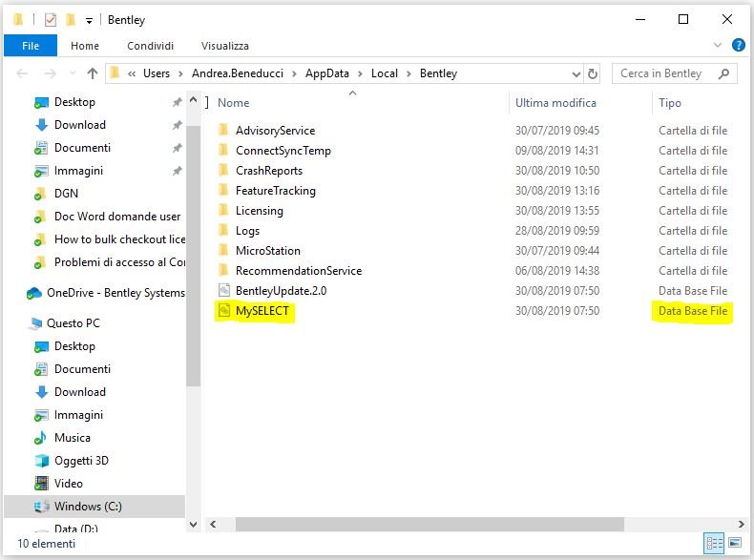Click the new folder icon in title bar

click(x=71, y=20)
